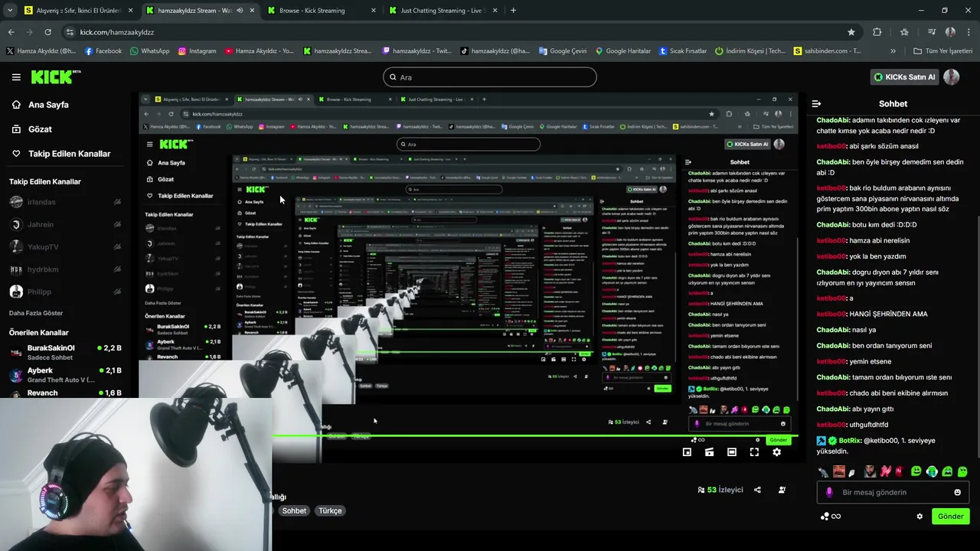Open the Türkçe language tag below video
The image size is (980, 551).
tap(330, 510)
